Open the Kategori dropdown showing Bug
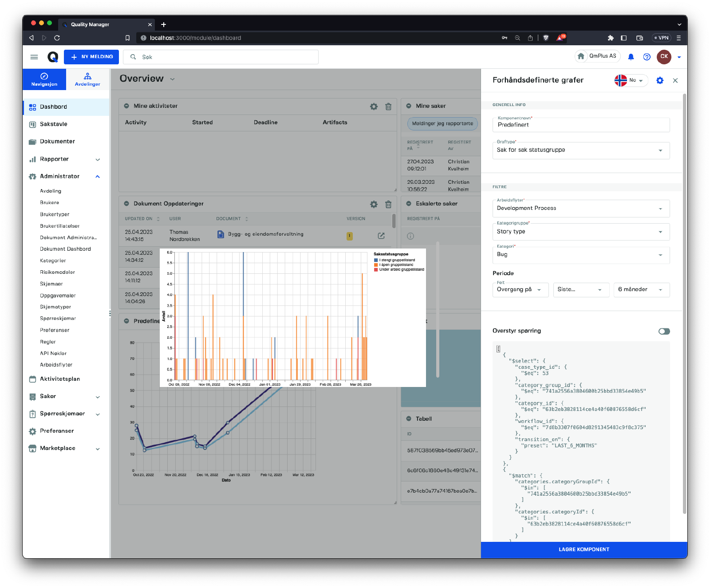This screenshot has height=588, width=710. (581, 255)
